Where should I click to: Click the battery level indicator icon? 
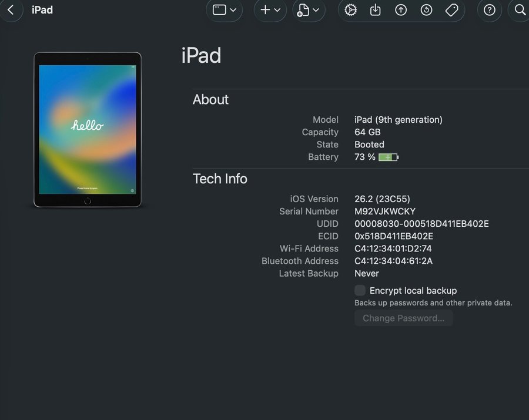tap(389, 157)
